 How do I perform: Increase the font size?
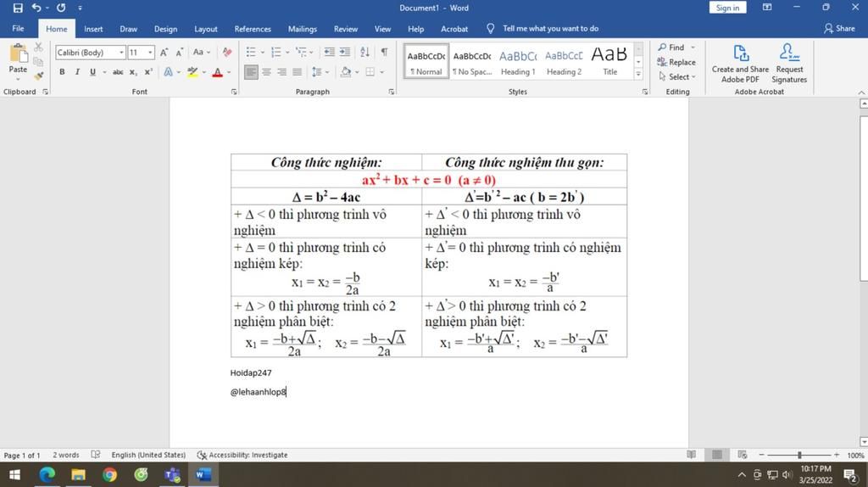[x=164, y=52]
